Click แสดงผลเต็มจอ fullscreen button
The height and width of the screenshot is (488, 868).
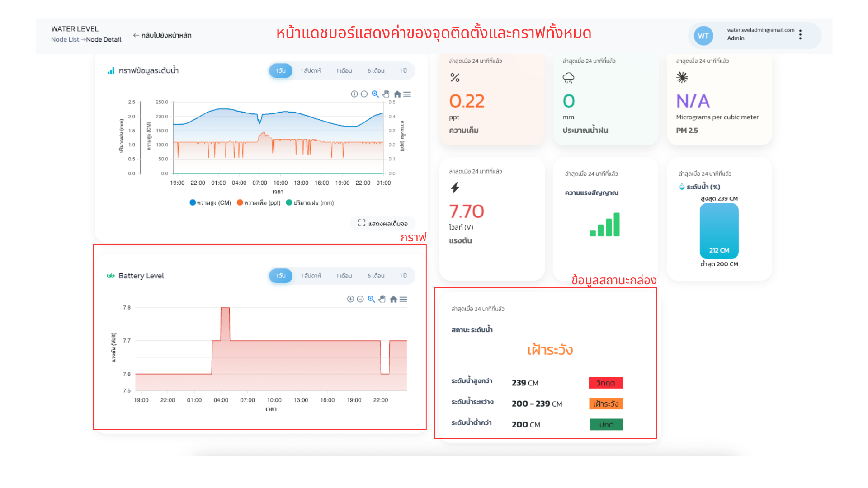[x=383, y=223]
